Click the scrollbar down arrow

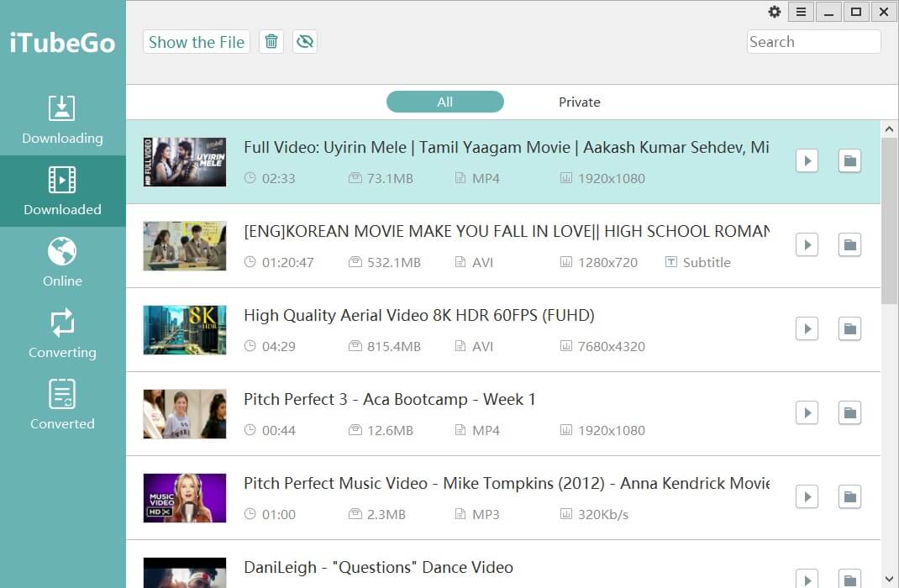point(889,579)
